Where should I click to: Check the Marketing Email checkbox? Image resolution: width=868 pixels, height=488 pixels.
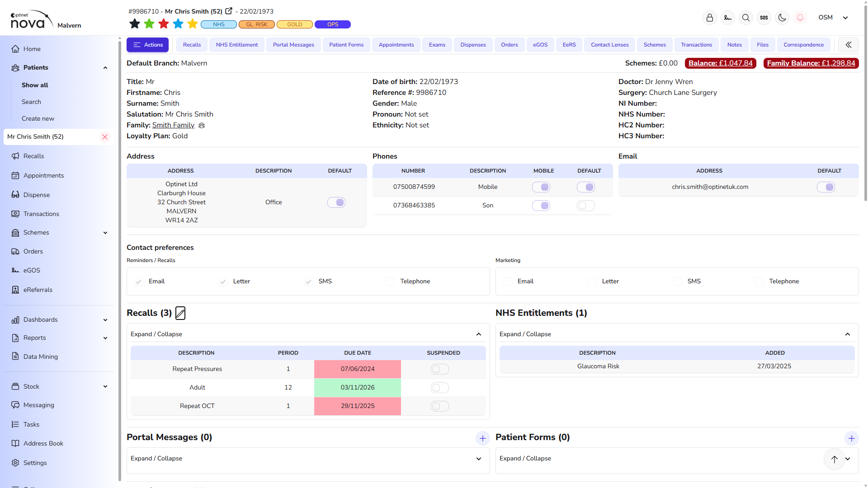pos(508,282)
